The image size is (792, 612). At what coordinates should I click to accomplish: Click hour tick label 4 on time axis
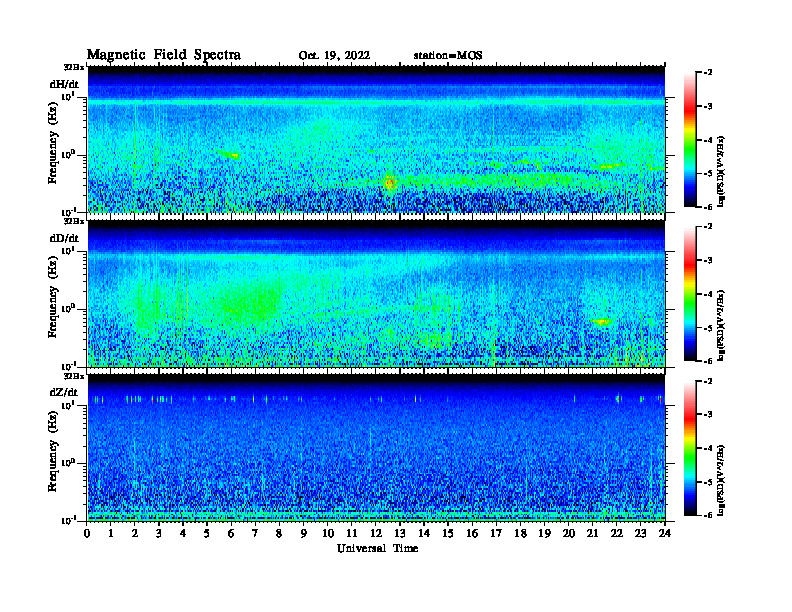(183, 533)
